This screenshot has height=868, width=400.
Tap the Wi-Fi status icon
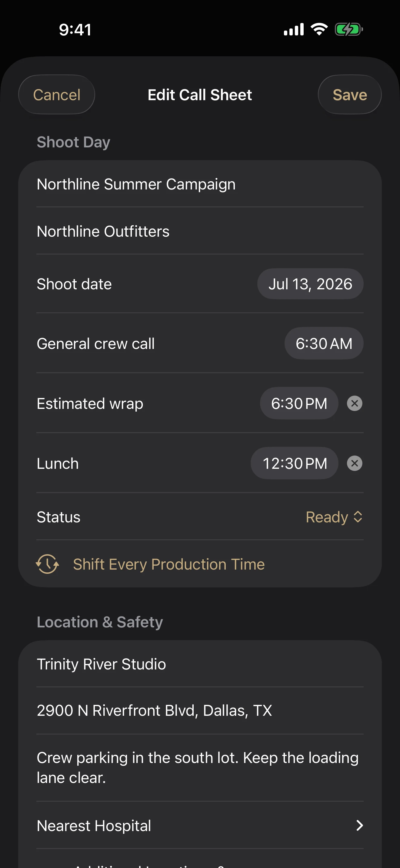click(x=319, y=29)
